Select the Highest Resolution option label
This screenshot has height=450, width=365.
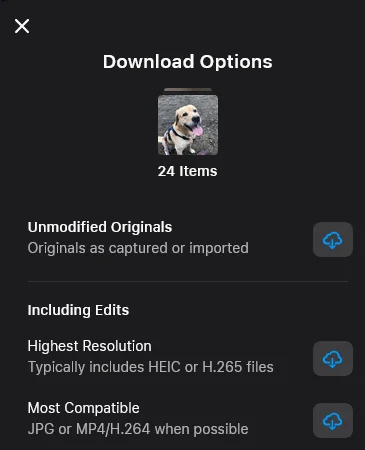[x=90, y=346]
